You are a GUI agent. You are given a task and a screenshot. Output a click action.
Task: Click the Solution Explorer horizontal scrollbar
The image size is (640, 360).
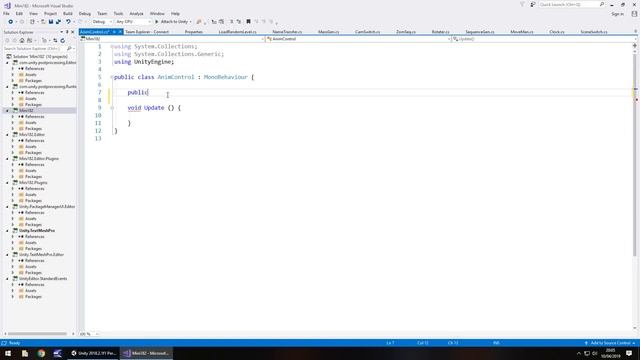[38, 334]
